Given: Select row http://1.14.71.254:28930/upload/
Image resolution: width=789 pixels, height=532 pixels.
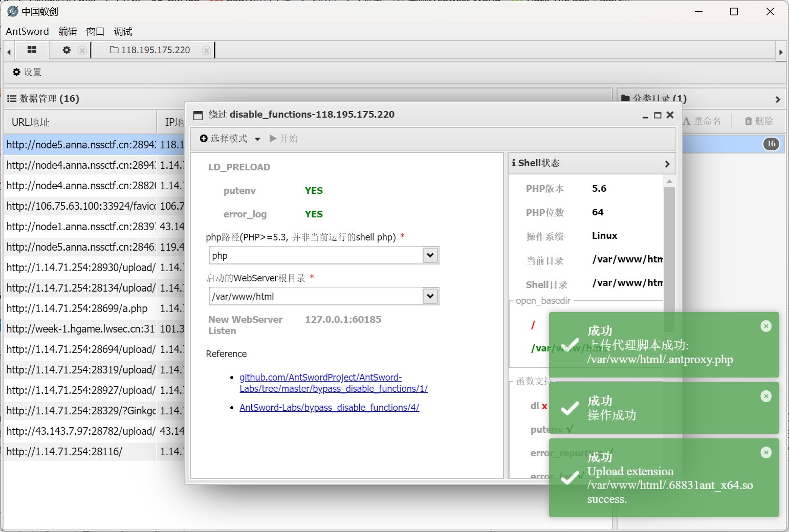Looking at the screenshot, I should (94, 268).
